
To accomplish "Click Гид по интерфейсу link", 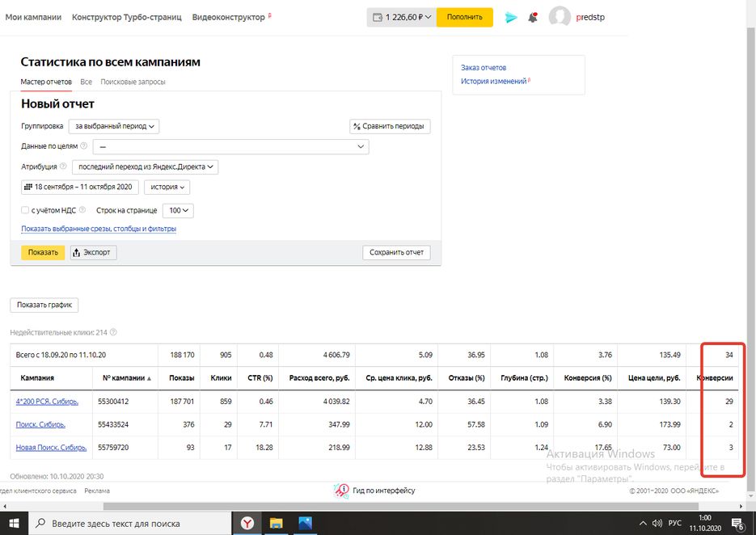I will (384, 491).
